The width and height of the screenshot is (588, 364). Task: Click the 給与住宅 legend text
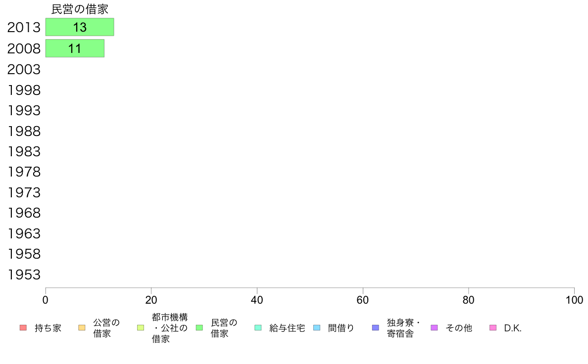287,328
